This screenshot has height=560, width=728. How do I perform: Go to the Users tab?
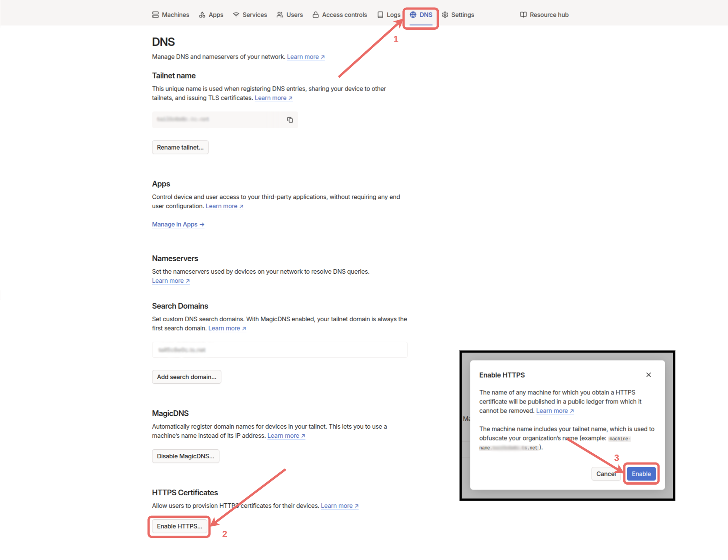tap(290, 15)
